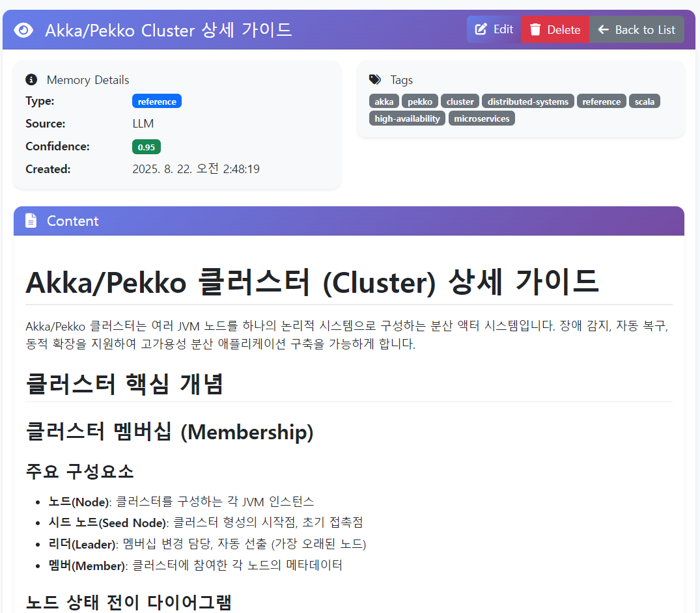Image resolution: width=700 pixels, height=613 pixels.
Task: Choose the distributed-systems tag
Action: 528,102
